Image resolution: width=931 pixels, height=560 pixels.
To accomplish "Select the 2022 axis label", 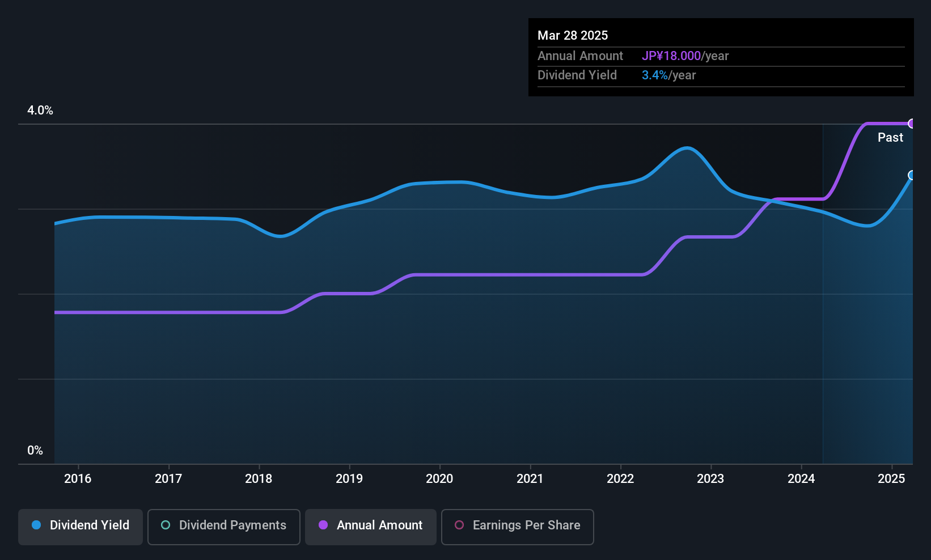I will click(620, 478).
